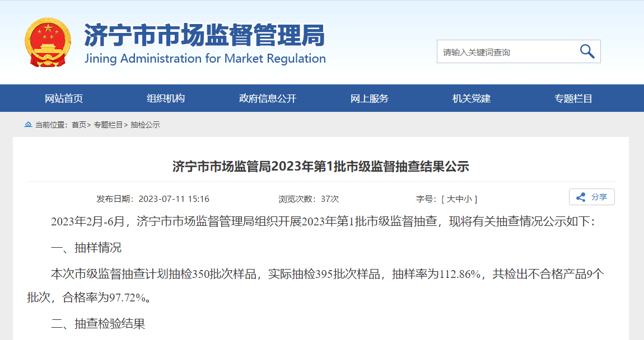Set font size to 大 (large)
Viewport: 644px width, 340px height.
(x=450, y=199)
